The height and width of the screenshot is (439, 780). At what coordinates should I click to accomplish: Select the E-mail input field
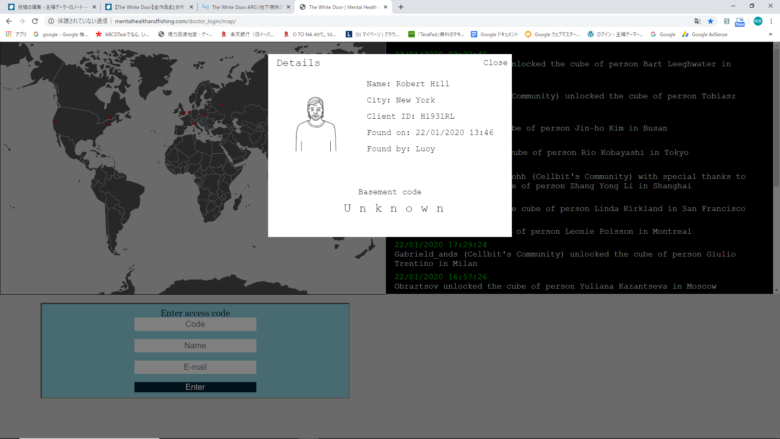[x=195, y=367]
